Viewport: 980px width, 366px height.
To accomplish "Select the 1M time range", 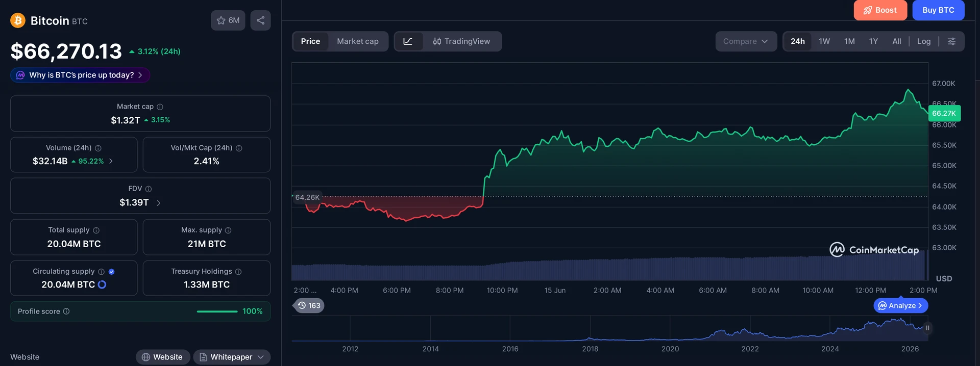I will (x=849, y=41).
